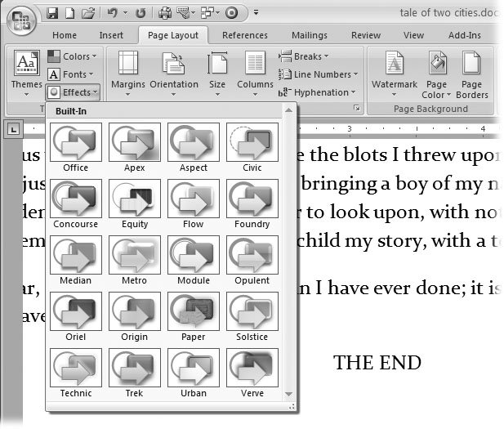
Task: Open the Line Numbers dropdown
Action: click(x=319, y=74)
